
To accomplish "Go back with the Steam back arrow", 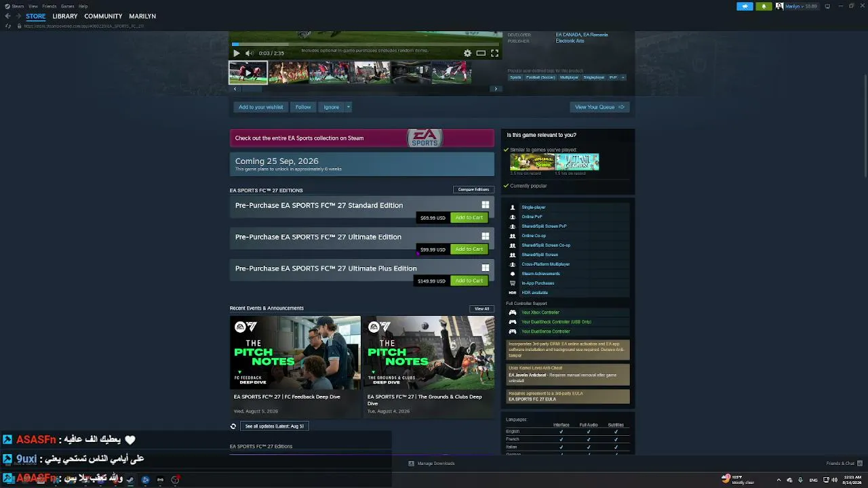I will 8,16.
